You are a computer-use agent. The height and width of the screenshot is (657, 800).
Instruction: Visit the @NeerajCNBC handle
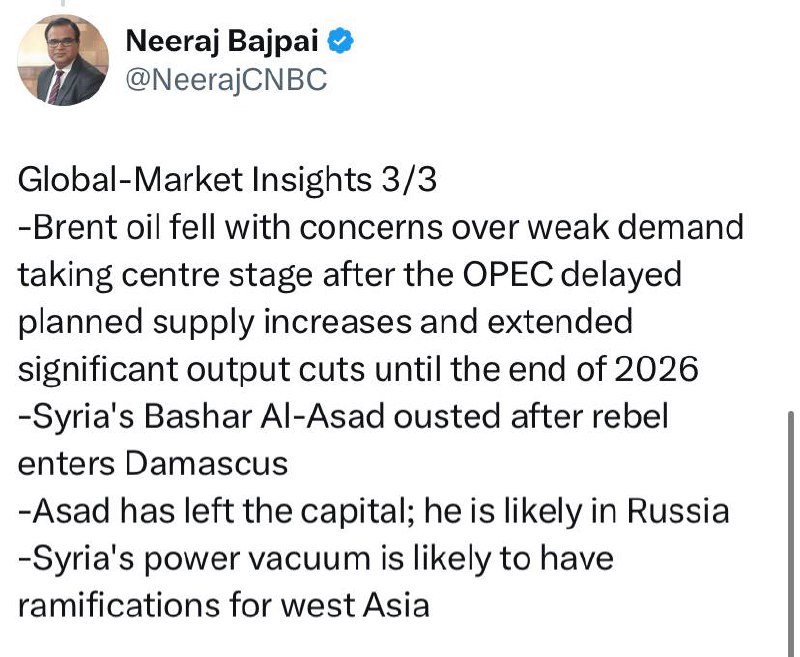pyautogui.click(x=226, y=80)
